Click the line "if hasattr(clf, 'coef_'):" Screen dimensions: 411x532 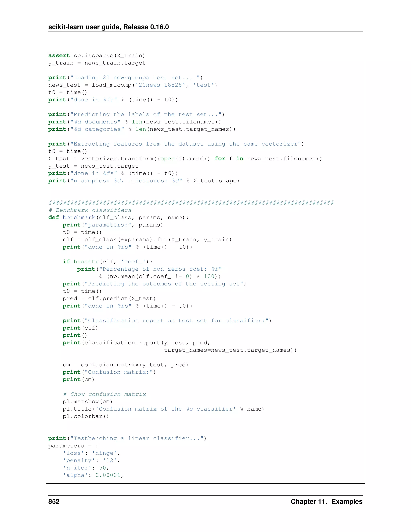pyautogui.click(x=108, y=262)
